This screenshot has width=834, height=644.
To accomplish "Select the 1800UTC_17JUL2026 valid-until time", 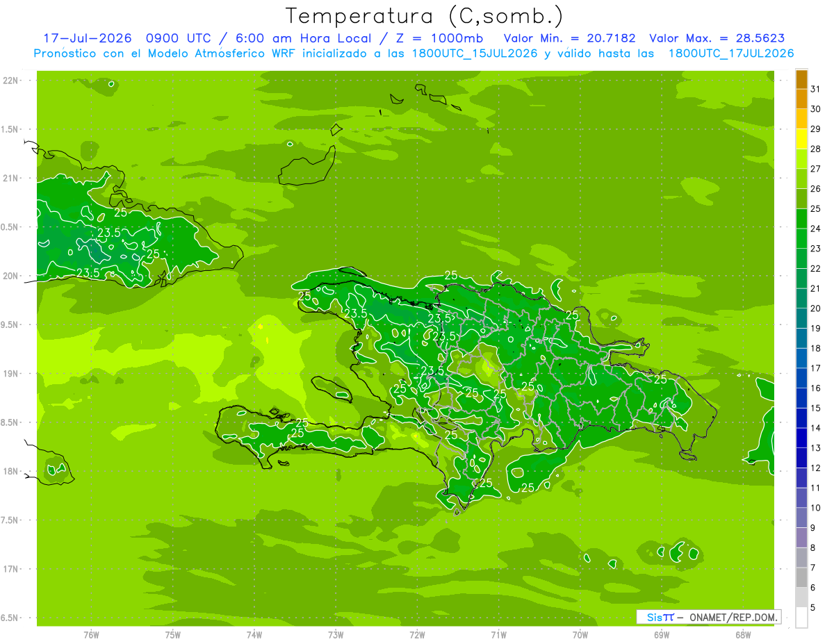I will pos(731,53).
